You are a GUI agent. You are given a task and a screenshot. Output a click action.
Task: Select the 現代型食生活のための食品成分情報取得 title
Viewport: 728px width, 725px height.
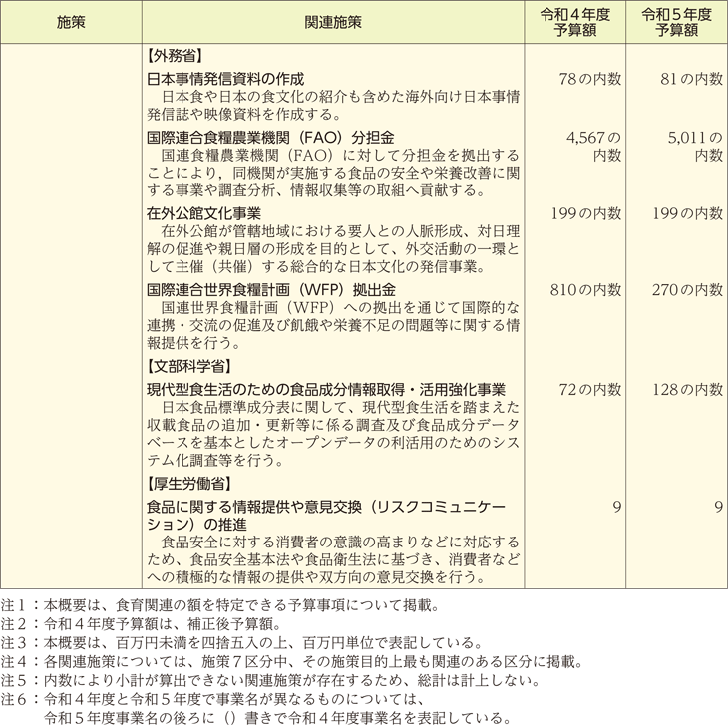[x=326, y=389]
